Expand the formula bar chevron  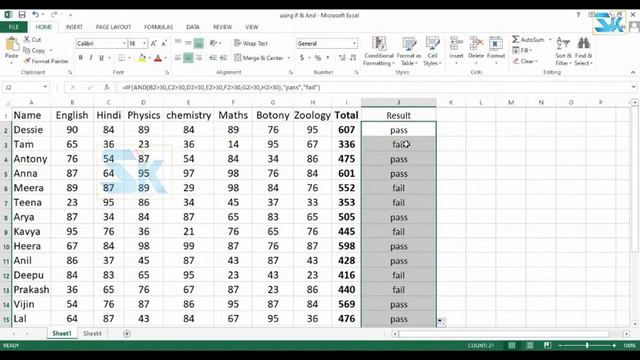633,87
